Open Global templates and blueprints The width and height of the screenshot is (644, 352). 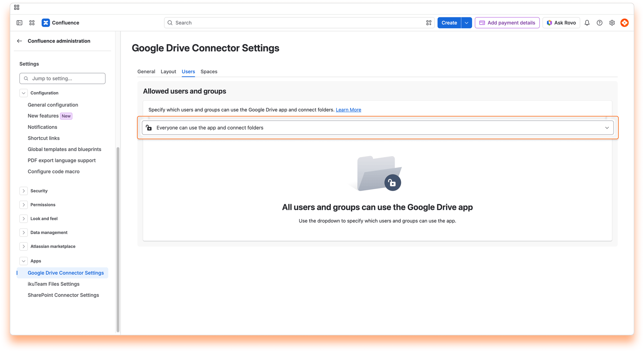[x=65, y=149]
